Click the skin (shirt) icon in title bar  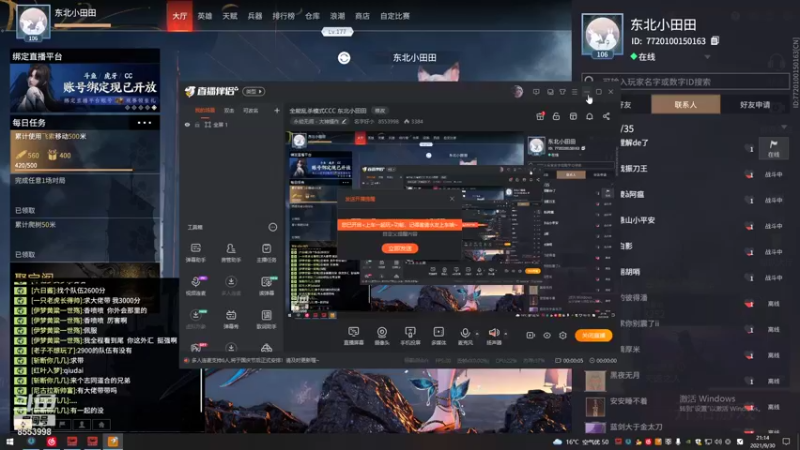(562, 92)
